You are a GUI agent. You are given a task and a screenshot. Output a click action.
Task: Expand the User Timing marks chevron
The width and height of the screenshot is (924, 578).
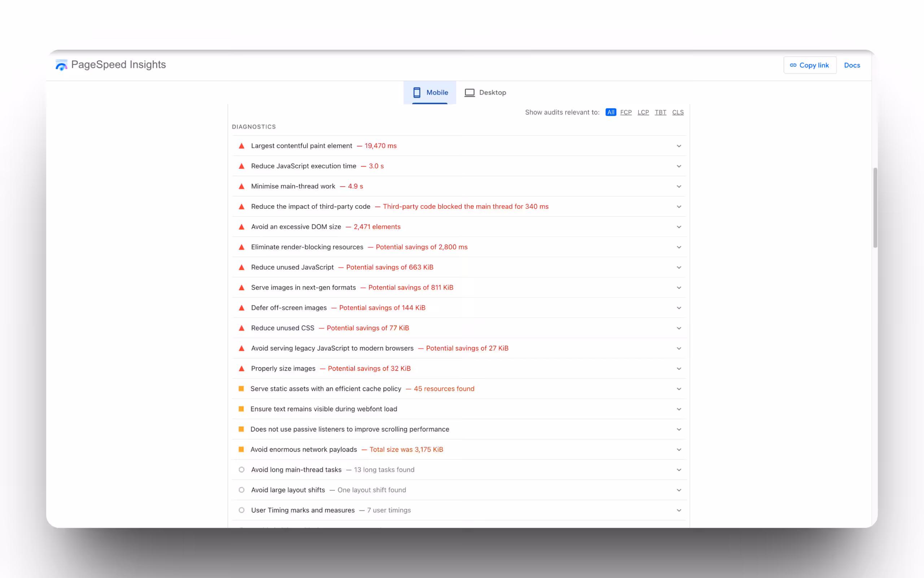[679, 511]
